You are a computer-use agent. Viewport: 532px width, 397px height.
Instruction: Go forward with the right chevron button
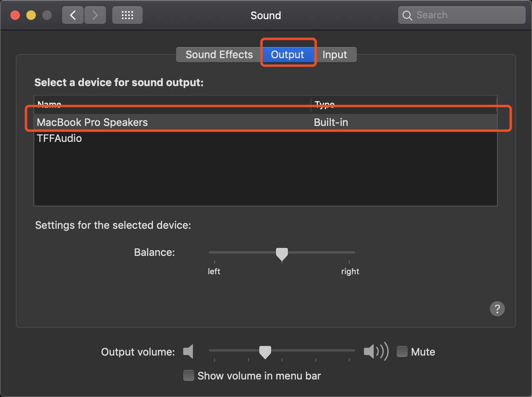[95, 16]
